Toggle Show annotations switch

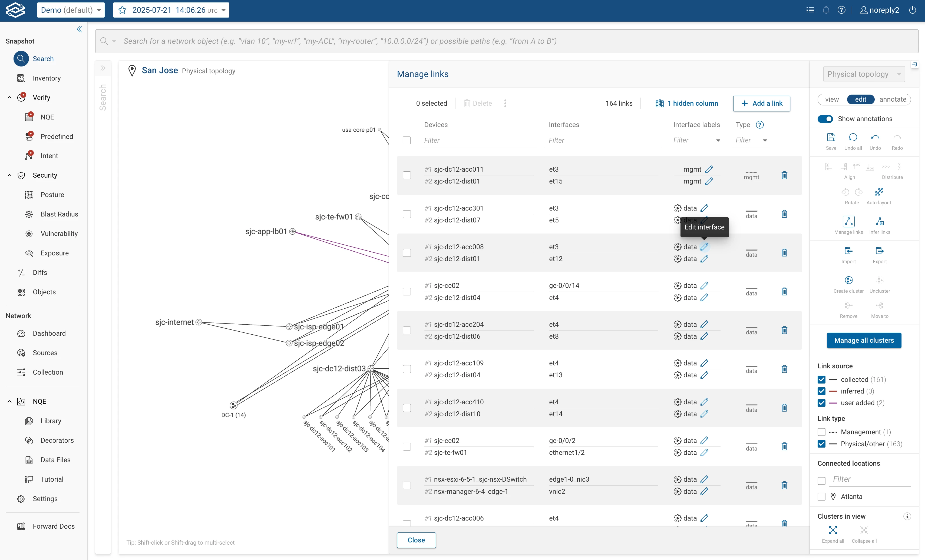(x=825, y=119)
